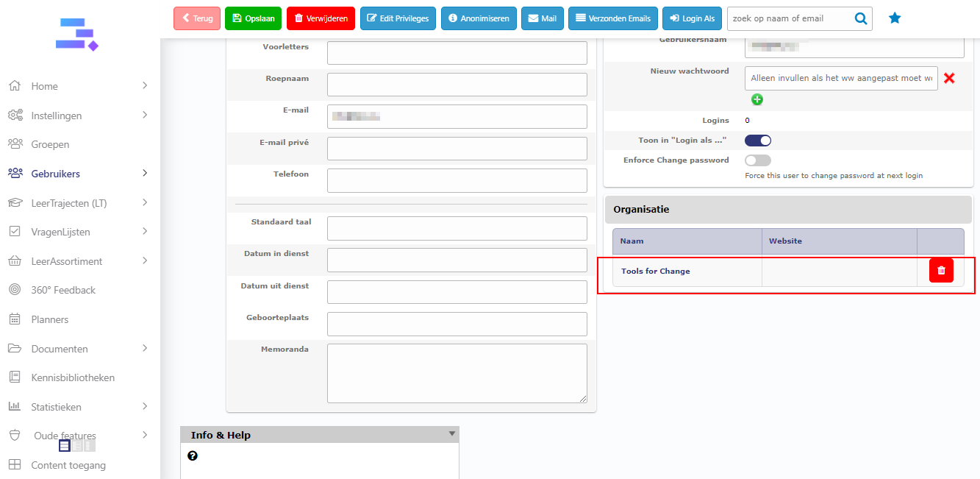Click the search magnifier icon
Viewport: 980px width, 479px height.
pos(861,18)
